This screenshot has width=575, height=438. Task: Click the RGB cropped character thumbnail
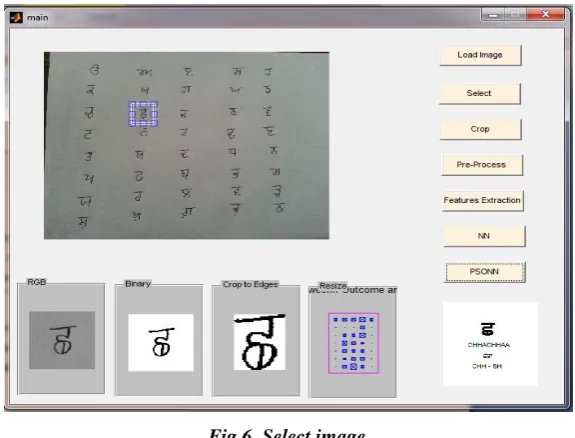pyautogui.click(x=62, y=340)
